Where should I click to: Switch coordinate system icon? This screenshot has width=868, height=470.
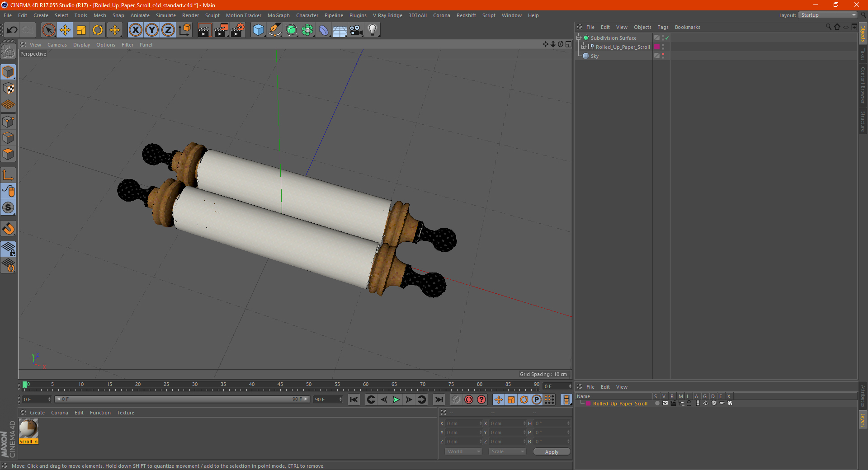click(184, 30)
